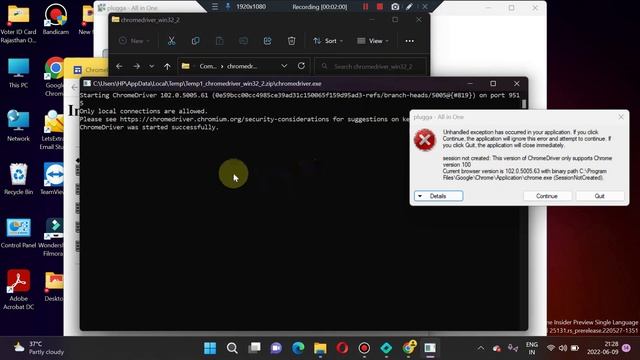Viewport: 640px width, 360px height.
Task: Select the LetsExtract Email Studio desktop shortcut
Action: [x=52, y=130]
